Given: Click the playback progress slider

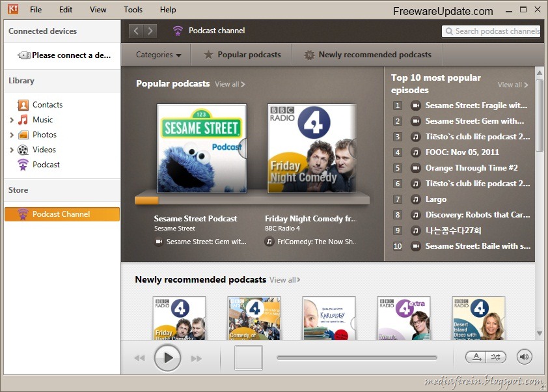Looking at the screenshot, I should pyautogui.click(x=357, y=357).
